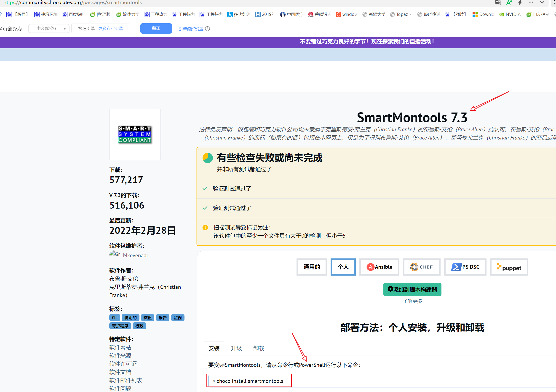Screen dimensions: 556x392
Task: Click the help question mark icon next to 引擎偏好设置
Action: [x=208, y=29]
